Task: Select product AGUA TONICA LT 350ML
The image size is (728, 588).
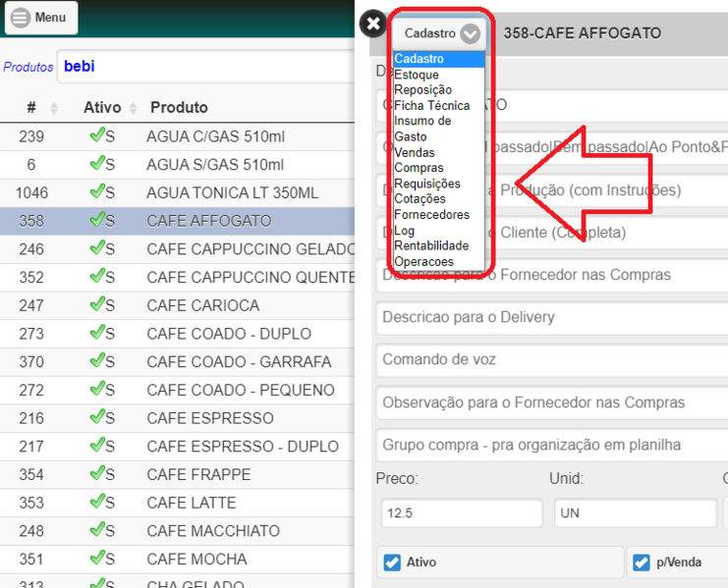Action: pyautogui.click(x=232, y=193)
